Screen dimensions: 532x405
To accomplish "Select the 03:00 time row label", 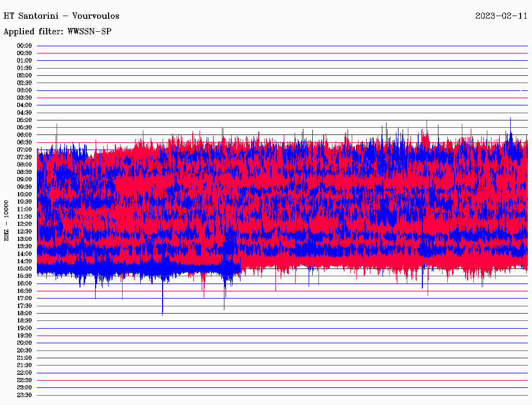I will (x=24, y=90).
